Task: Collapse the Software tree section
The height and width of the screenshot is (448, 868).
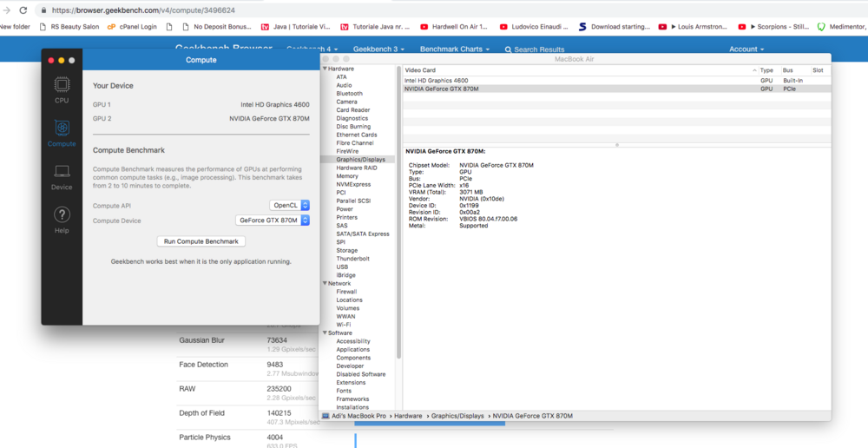Action: pos(325,333)
